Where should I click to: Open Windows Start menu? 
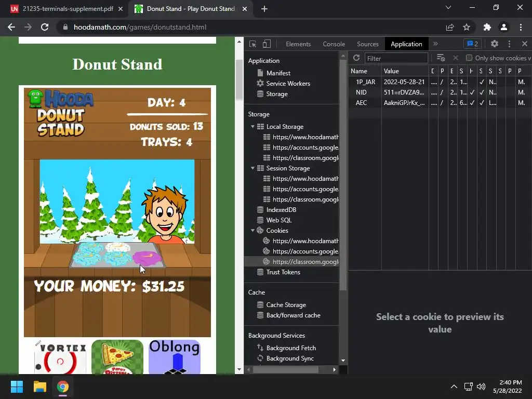(x=17, y=387)
